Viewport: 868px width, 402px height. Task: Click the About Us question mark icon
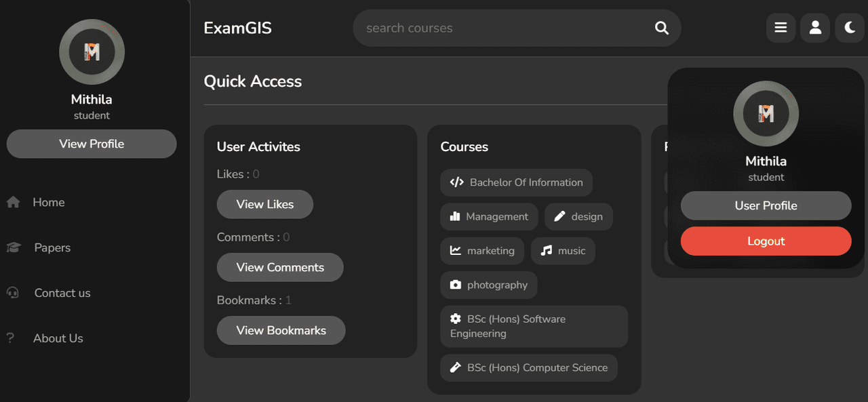(x=10, y=338)
